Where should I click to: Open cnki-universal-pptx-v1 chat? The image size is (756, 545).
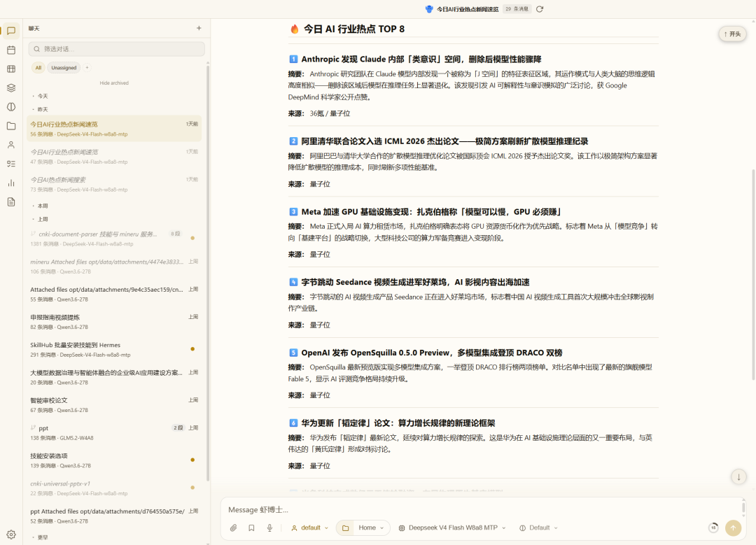click(114, 488)
